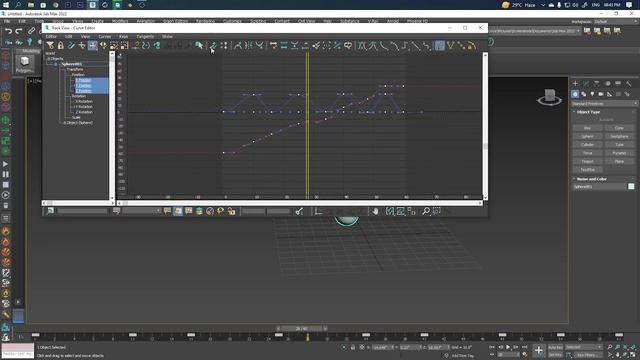Open the object color swatch
The image size is (640, 360).
tap(631, 187)
